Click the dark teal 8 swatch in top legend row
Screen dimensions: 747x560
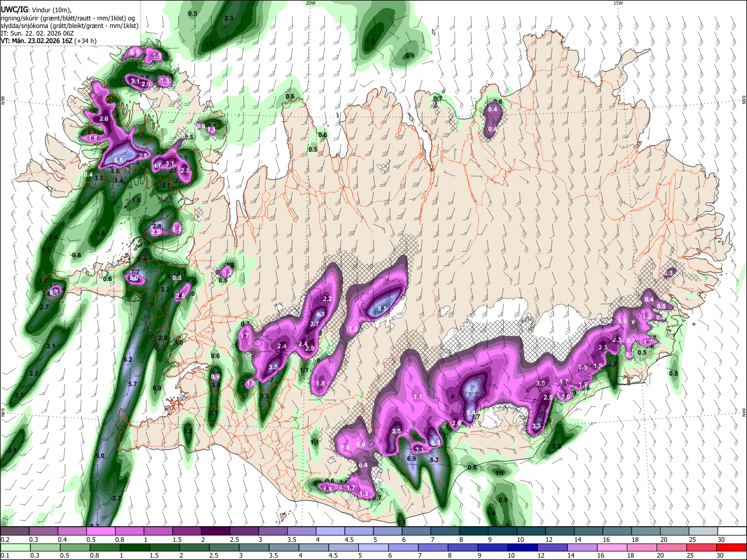tap(474, 531)
